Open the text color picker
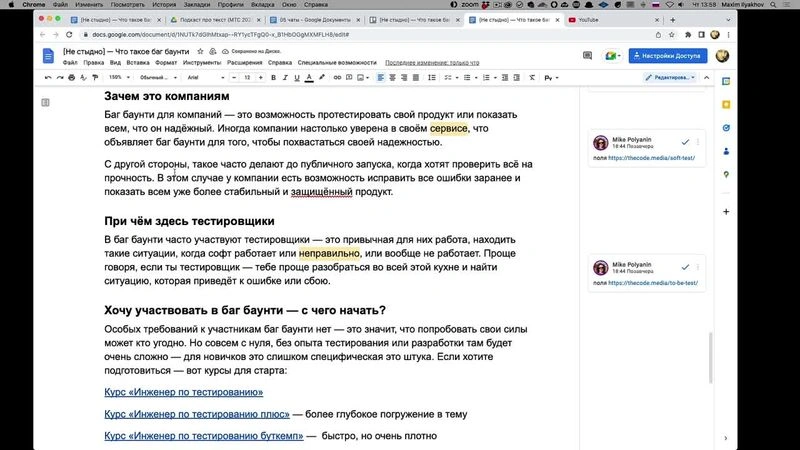 coord(309,78)
